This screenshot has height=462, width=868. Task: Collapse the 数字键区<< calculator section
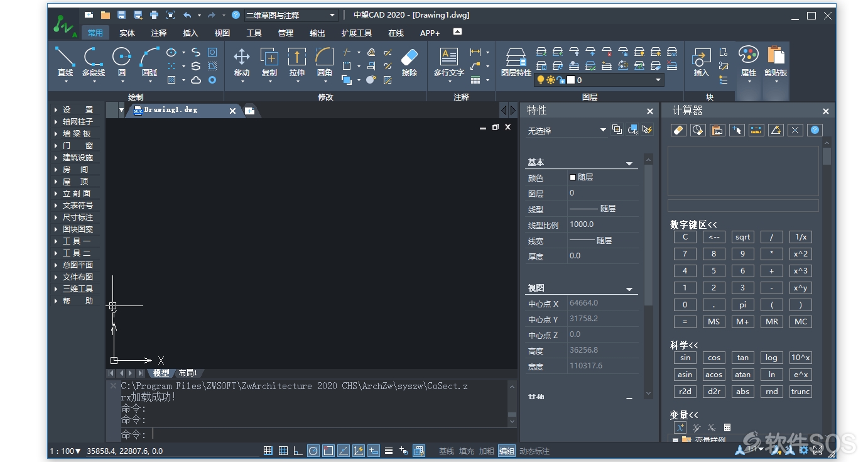[693, 224]
